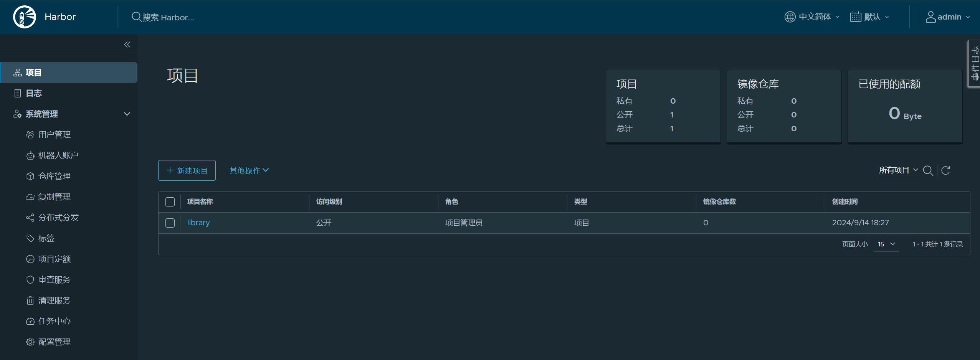Refresh the project list with refresh icon
This screenshot has height=360, width=980.
click(945, 170)
